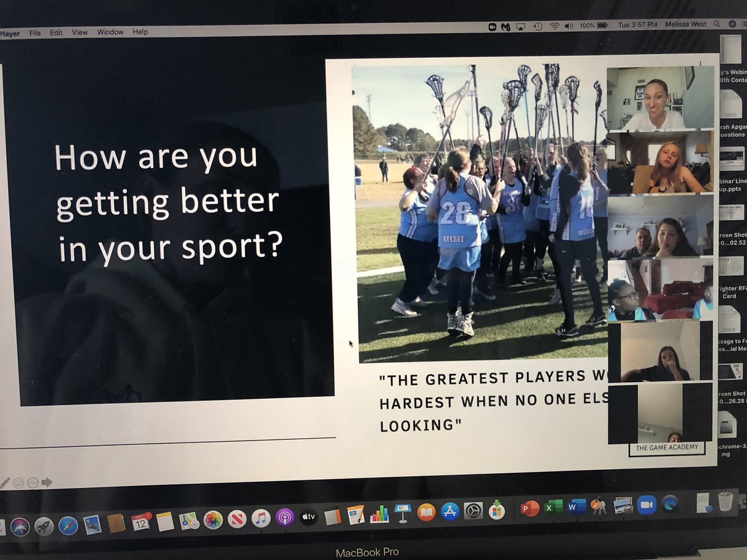Select participant video with red couch
The image size is (747, 560).
660,289
